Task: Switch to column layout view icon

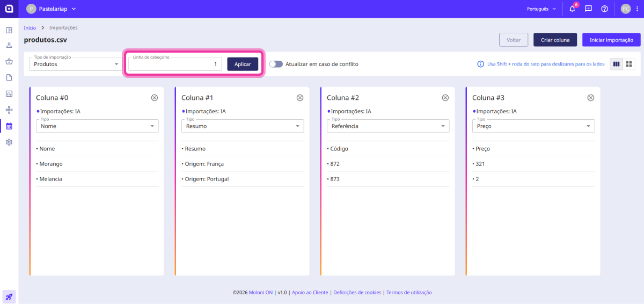Action: (x=616, y=64)
